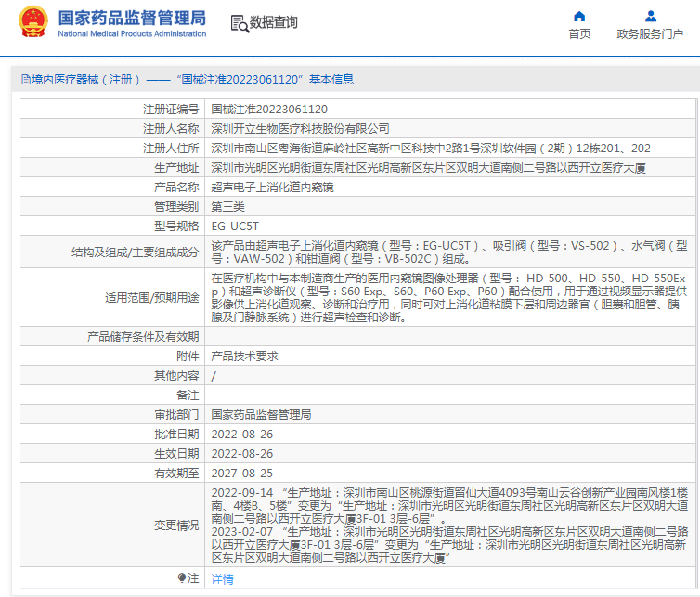
Task: Click the 有效期至 field label
Action: tap(176, 474)
